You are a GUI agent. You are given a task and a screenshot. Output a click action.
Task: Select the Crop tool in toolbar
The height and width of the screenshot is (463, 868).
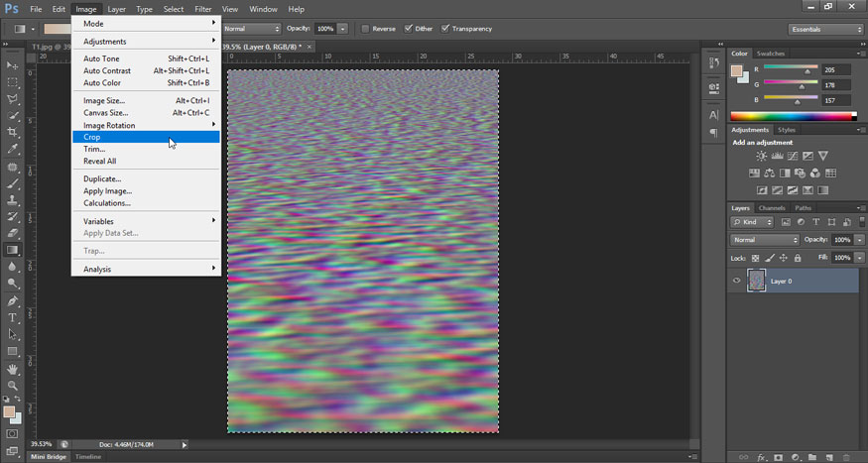coord(13,133)
